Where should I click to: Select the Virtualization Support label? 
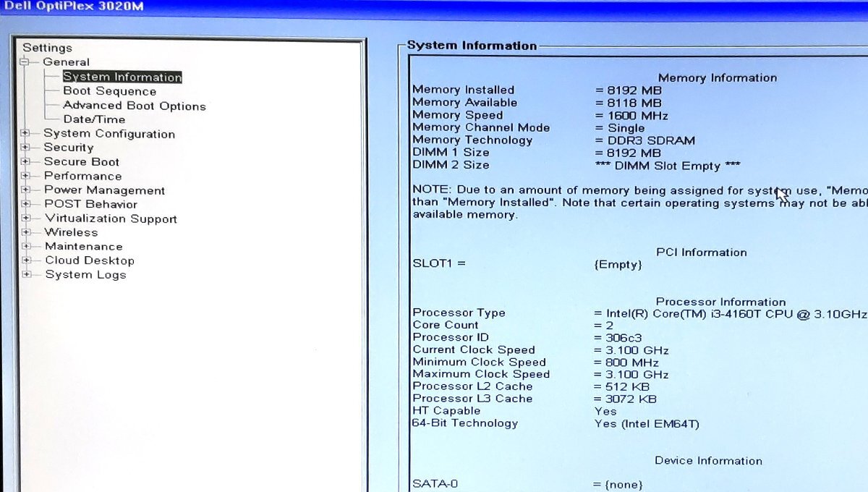[111, 219]
